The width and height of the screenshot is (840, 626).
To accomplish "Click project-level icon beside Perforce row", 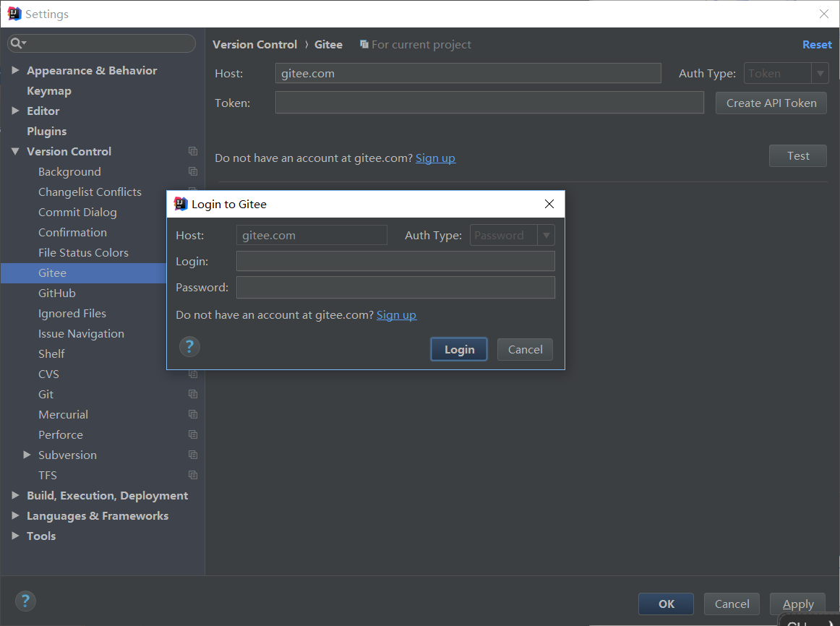I will (193, 435).
